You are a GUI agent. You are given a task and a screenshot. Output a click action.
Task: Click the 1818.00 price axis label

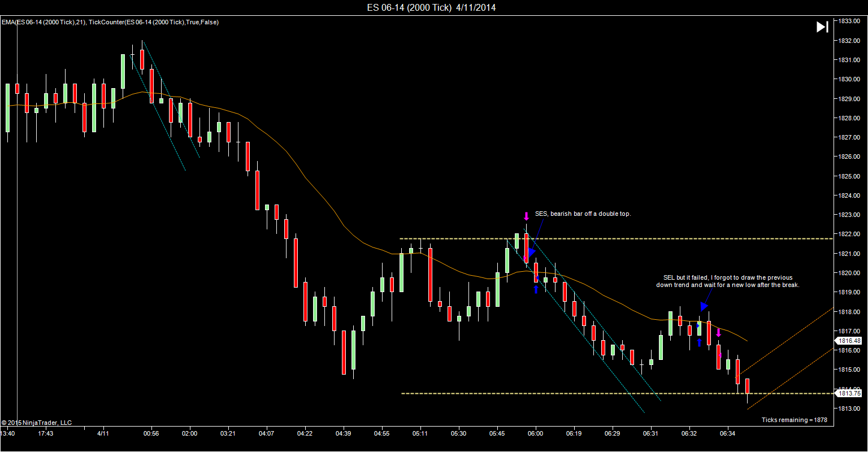click(849, 311)
